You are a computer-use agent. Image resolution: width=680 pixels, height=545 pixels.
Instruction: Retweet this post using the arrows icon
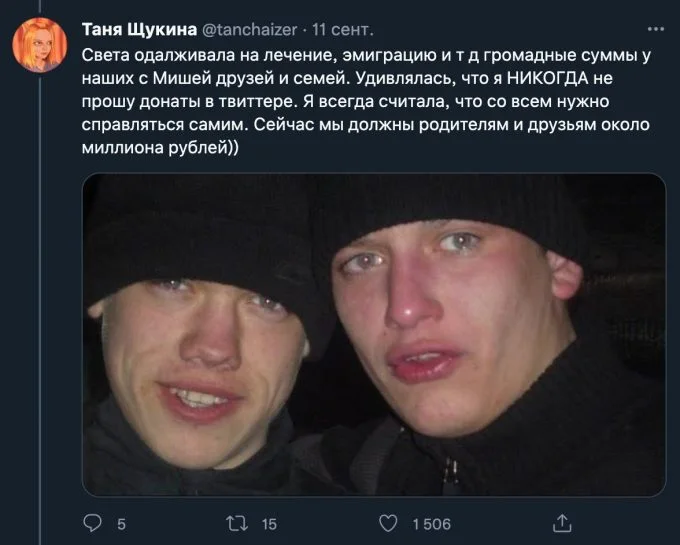point(237,523)
